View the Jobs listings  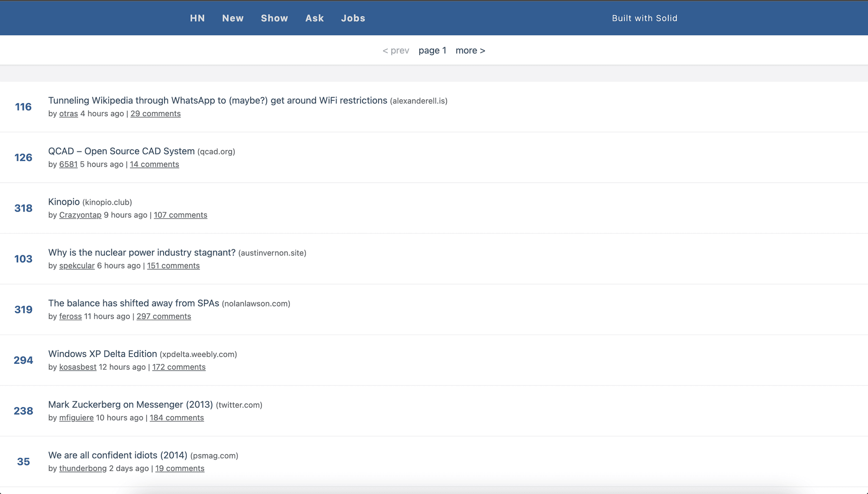353,18
